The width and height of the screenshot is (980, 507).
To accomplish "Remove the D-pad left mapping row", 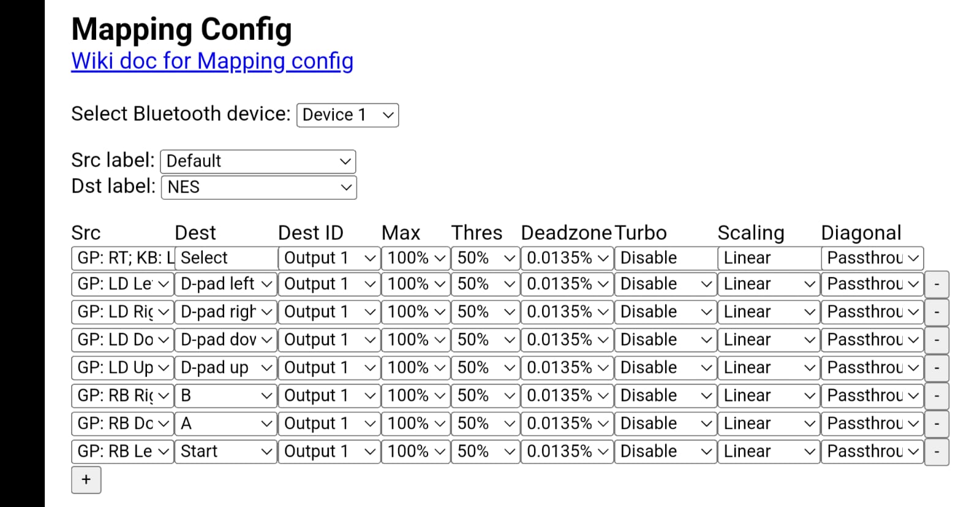I will 936,284.
